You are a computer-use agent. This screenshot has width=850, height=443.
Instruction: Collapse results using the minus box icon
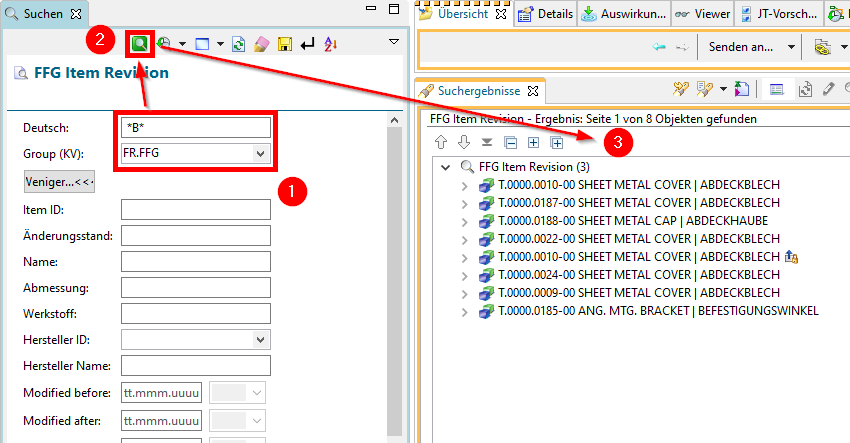click(x=509, y=142)
